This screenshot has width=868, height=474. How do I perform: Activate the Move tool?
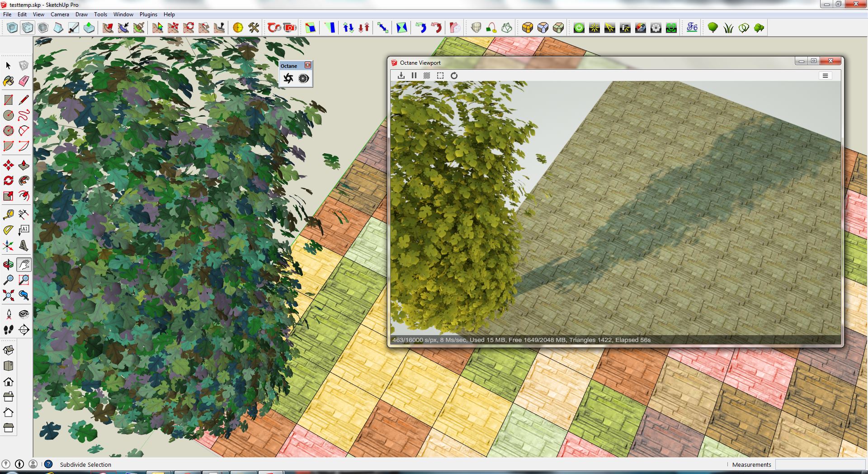pyautogui.click(x=8, y=165)
